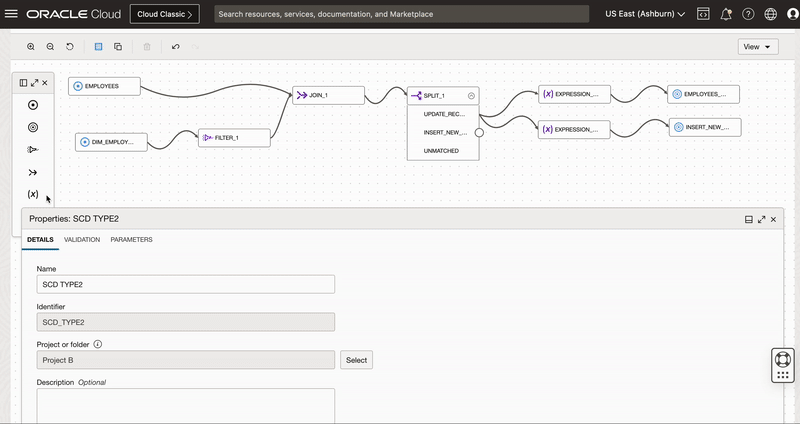
Task: Redo the canvas action
Action: pyautogui.click(x=195, y=46)
